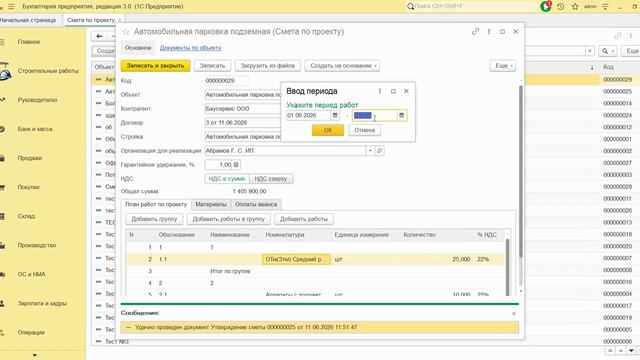Click the global search magnifier icon
The image size is (640, 360).
411,7
